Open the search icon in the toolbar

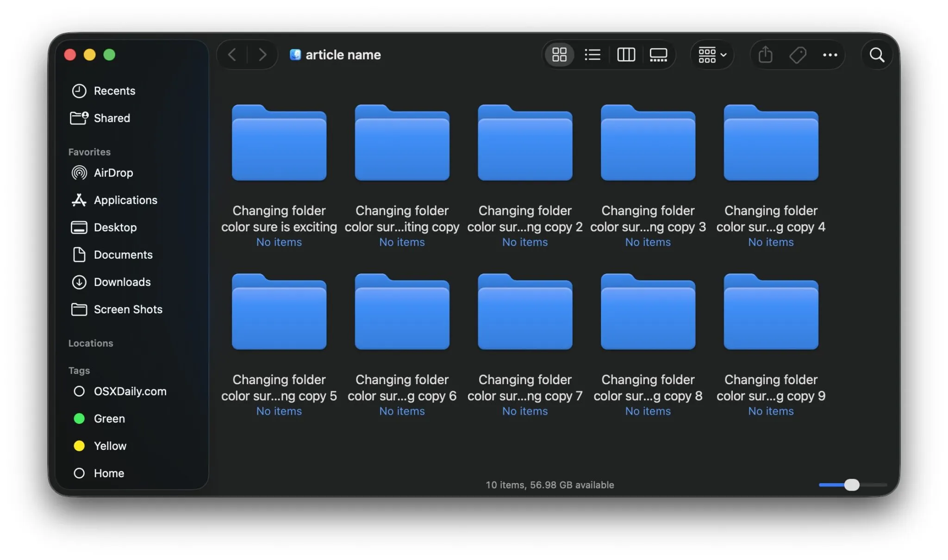pyautogui.click(x=876, y=55)
